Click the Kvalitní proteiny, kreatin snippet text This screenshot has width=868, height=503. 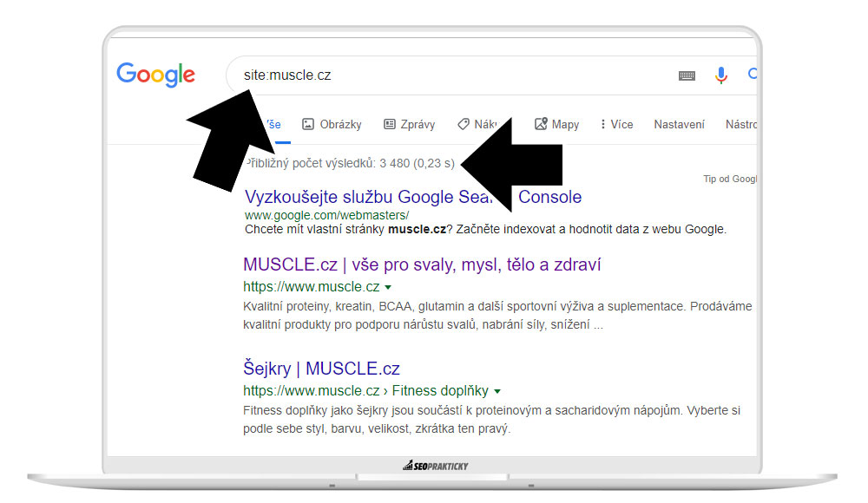point(497,316)
